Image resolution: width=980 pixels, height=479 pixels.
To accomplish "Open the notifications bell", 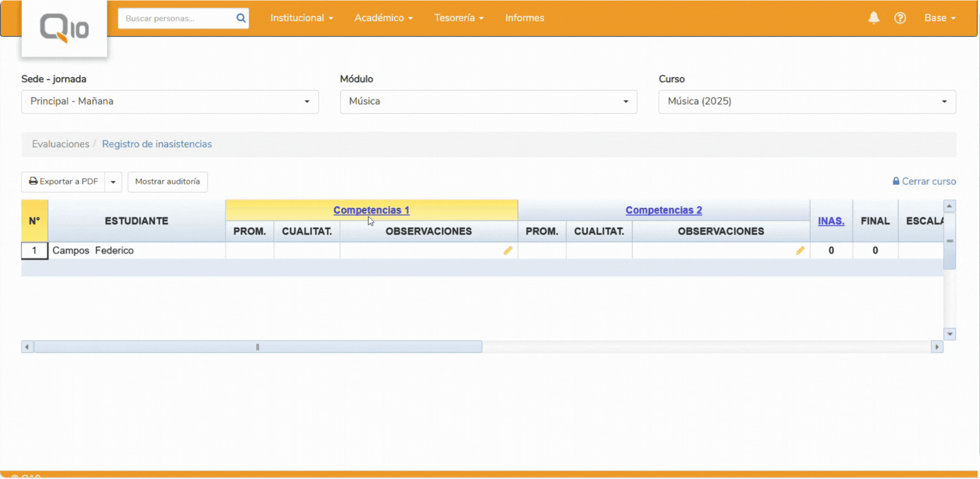I will coord(873,18).
